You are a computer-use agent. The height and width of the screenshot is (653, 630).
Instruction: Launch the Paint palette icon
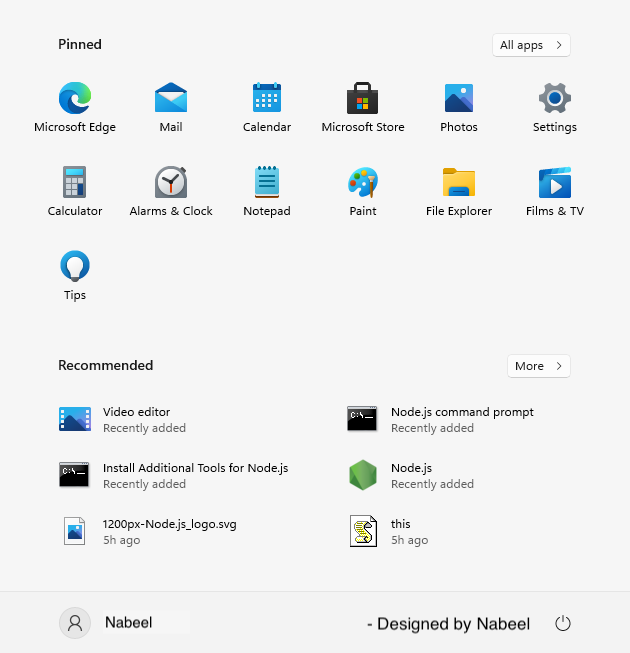click(x=363, y=182)
